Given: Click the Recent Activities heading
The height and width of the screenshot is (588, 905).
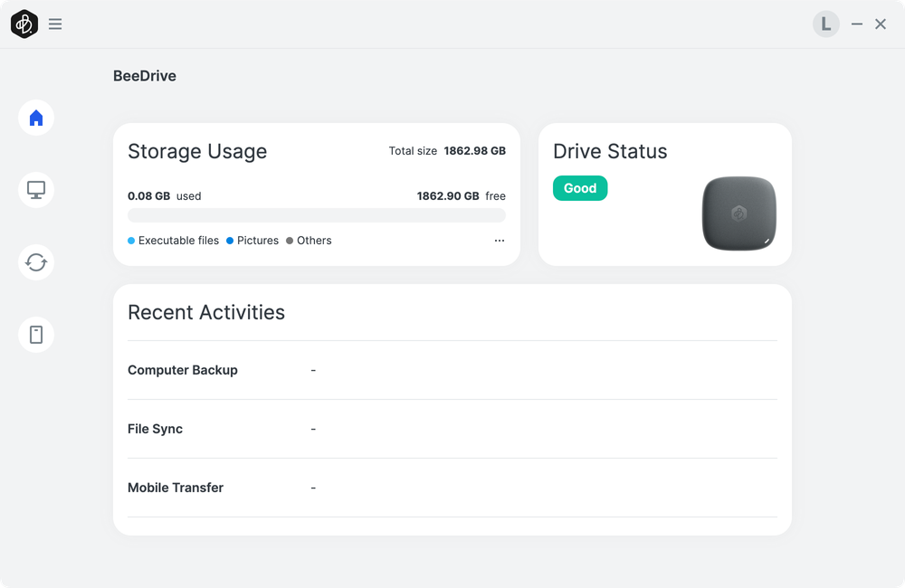Looking at the screenshot, I should click(206, 312).
